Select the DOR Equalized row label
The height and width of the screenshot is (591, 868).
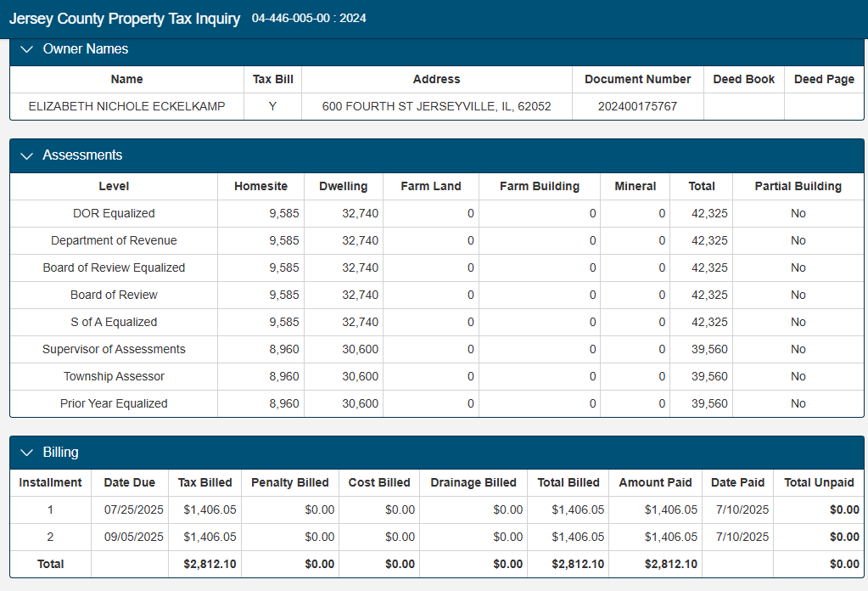tap(114, 213)
